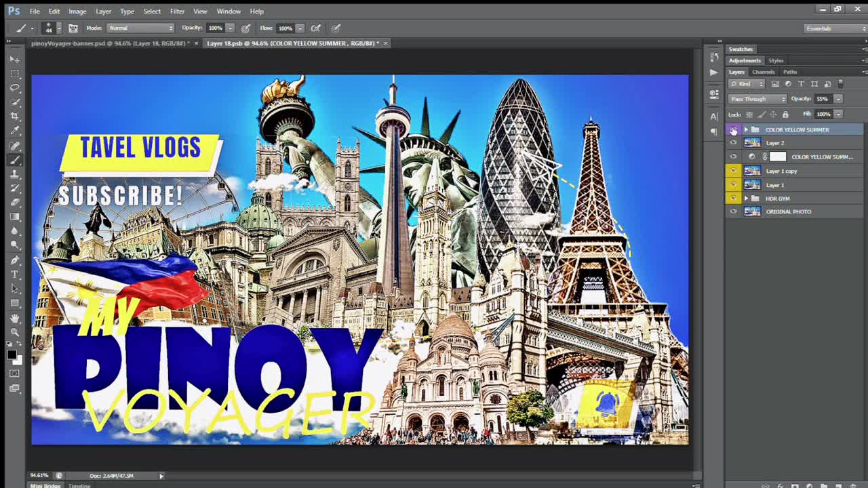Toggle Quick Mask mode icon

[x=15, y=373]
